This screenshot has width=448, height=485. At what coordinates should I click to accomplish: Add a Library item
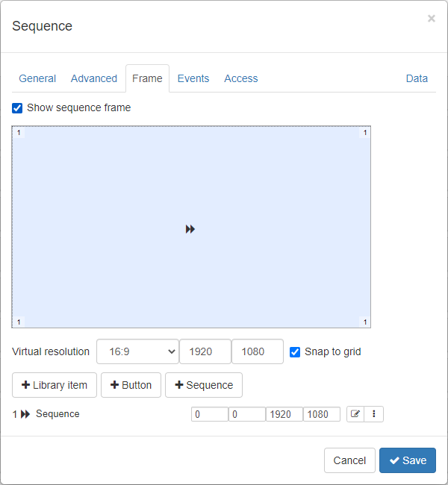55,385
